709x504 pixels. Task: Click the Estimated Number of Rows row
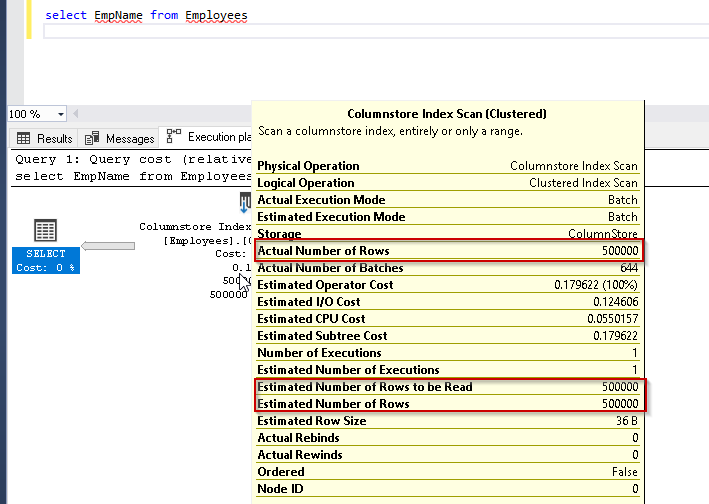[x=447, y=404]
